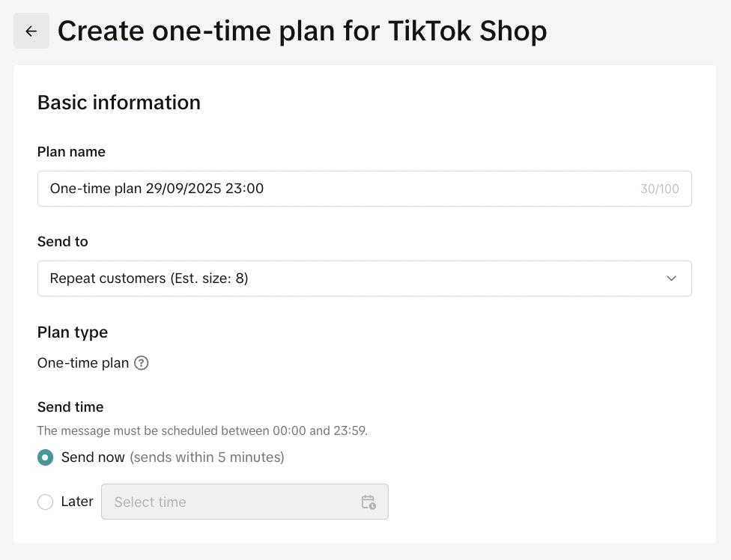Click the page title Create one-time plan
Viewport: 731px width, 560px height.
(302, 31)
